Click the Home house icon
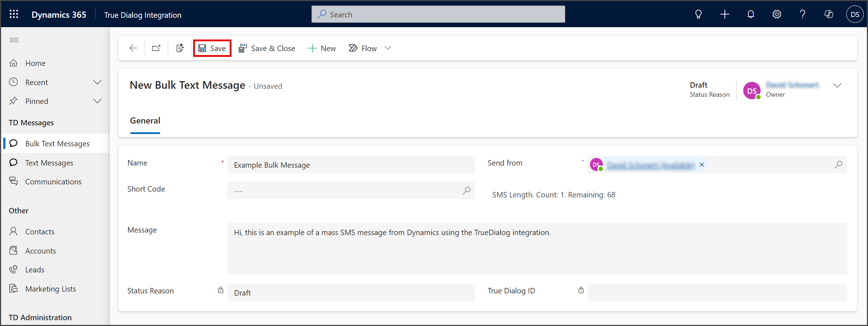868x326 pixels. pos(13,63)
